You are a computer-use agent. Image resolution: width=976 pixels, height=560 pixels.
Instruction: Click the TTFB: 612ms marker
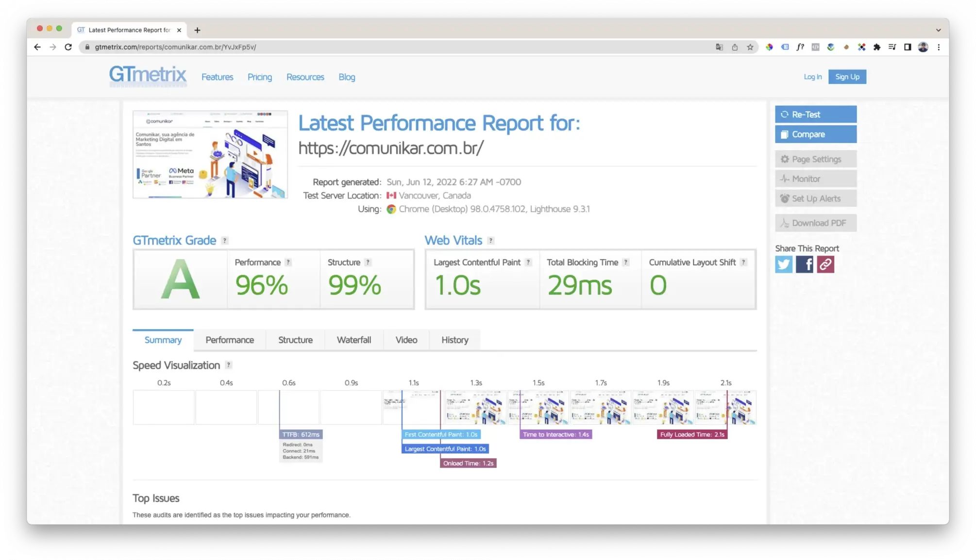(x=301, y=435)
